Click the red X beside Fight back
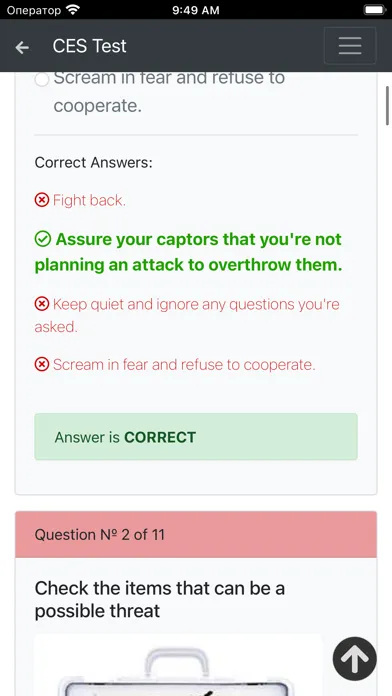This screenshot has width=392, height=696. click(42, 200)
